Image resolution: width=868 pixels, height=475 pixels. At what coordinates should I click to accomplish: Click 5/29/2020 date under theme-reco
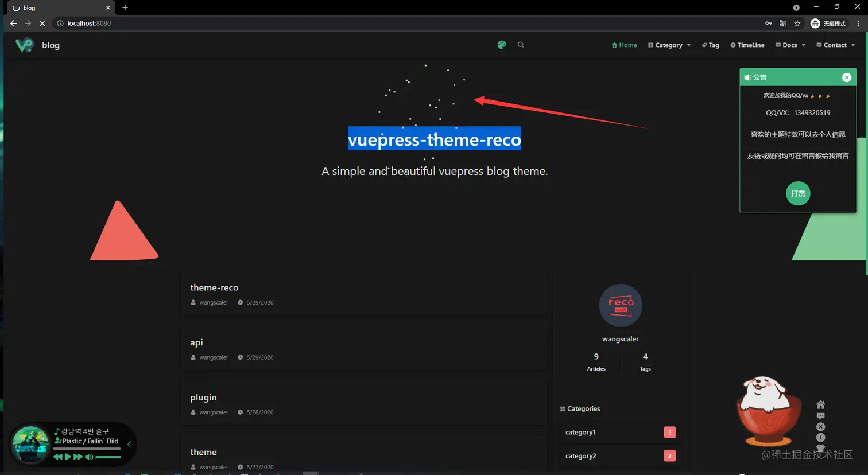point(260,302)
